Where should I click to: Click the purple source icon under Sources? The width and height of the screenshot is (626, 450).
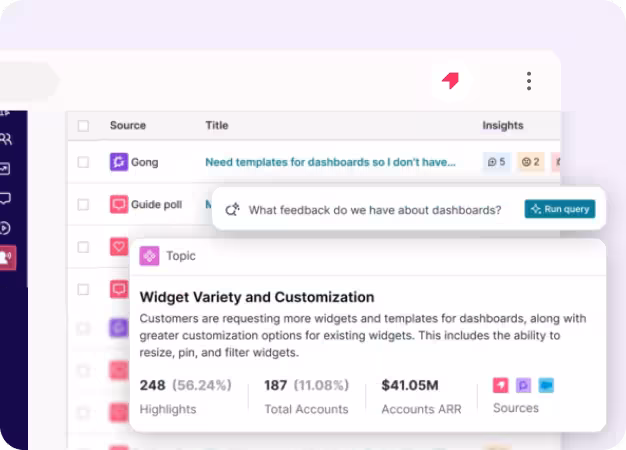click(523, 385)
